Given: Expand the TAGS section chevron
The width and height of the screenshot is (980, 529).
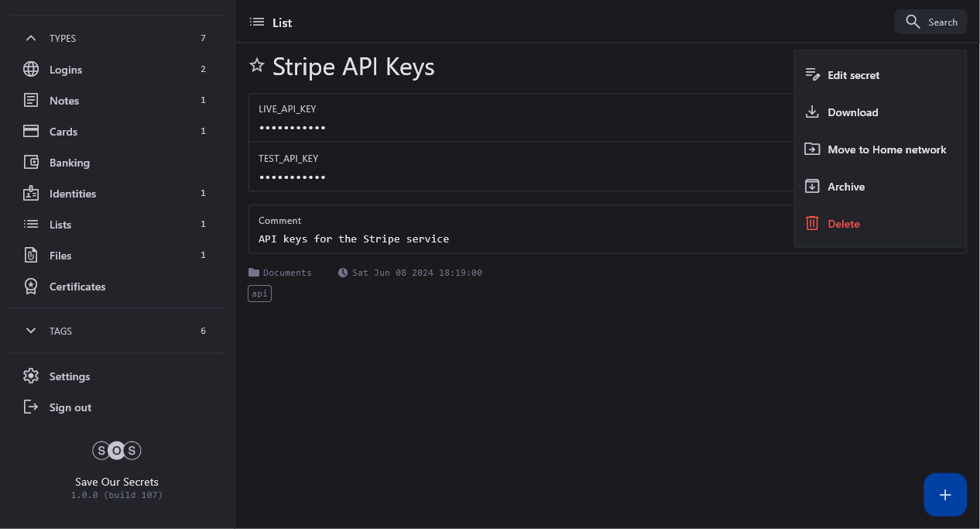Looking at the screenshot, I should click(x=31, y=331).
